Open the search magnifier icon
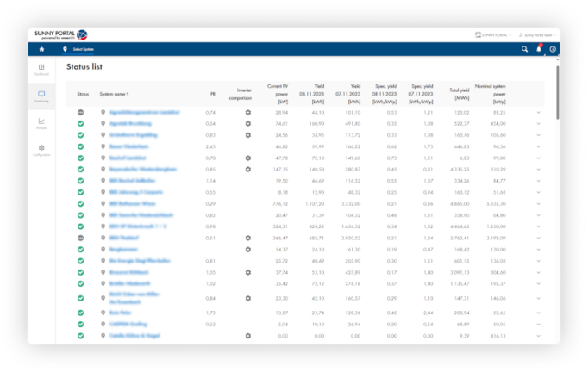The height and width of the screenshot is (372, 588). click(x=524, y=49)
